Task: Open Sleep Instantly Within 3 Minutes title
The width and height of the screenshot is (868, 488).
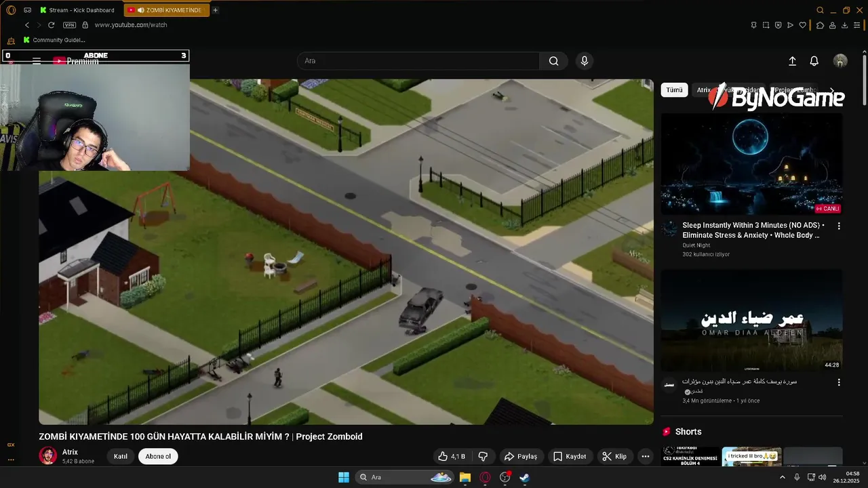Action: click(x=753, y=230)
